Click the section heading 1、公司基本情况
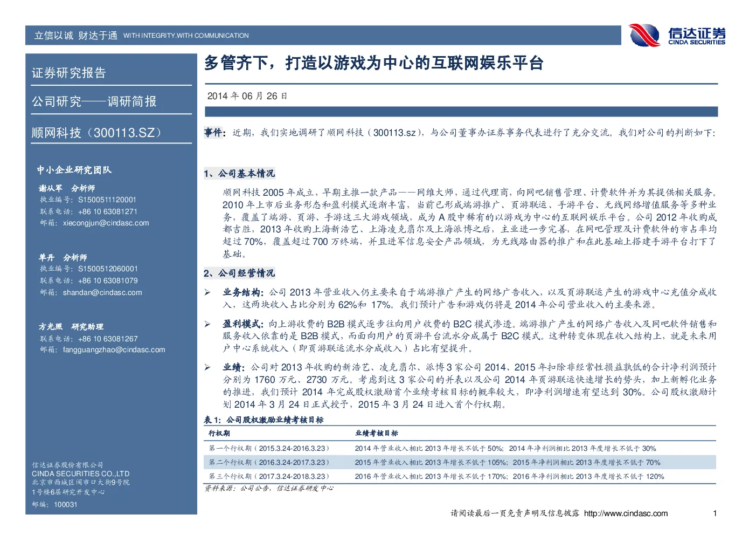This screenshot has width=756, height=535. pyautogui.click(x=239, y=174)
